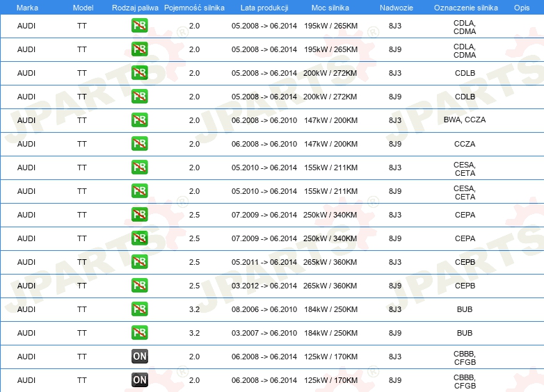
Task: Click petrol icon in 155kW 8J9 row
Action: point(139,191)
